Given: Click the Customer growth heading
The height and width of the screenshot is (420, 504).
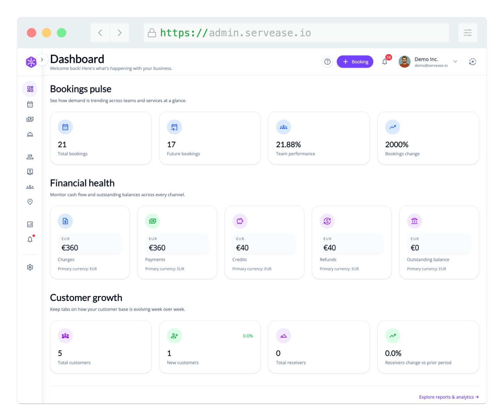Looking at the screenshot, I should click(x=86, y=298).
